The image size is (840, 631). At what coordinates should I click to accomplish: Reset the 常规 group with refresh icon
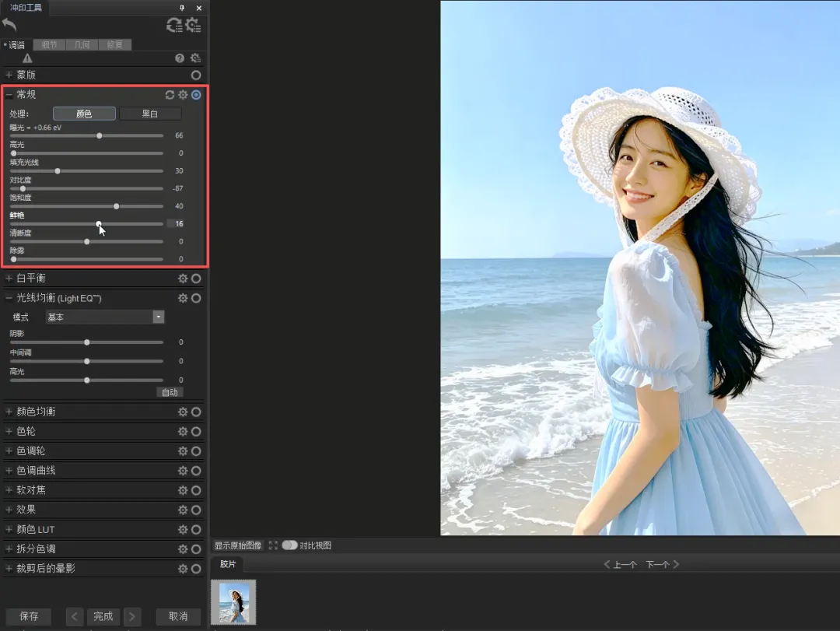tap(170, 95)
